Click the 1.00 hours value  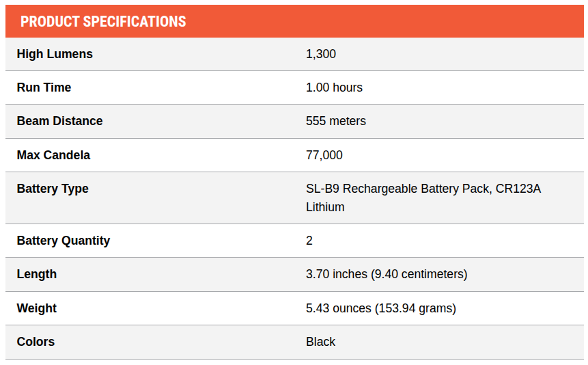click(x=334, y=87)
